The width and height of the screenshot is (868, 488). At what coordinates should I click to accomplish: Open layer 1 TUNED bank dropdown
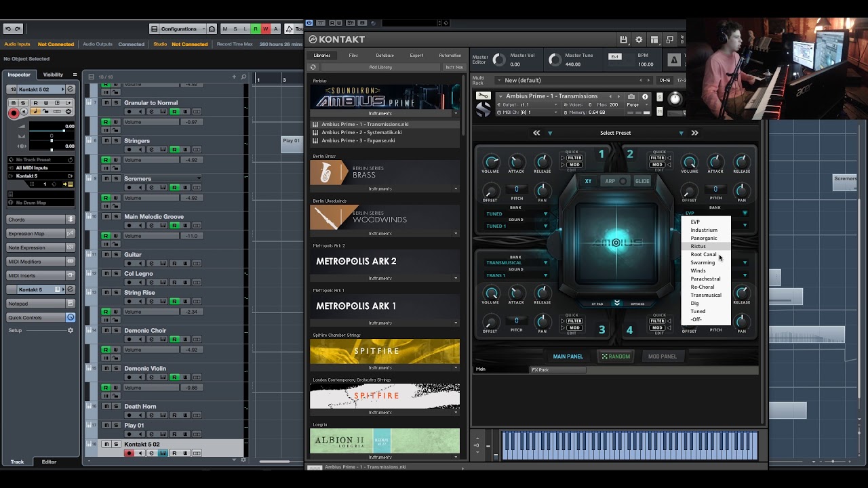[517, 214]
